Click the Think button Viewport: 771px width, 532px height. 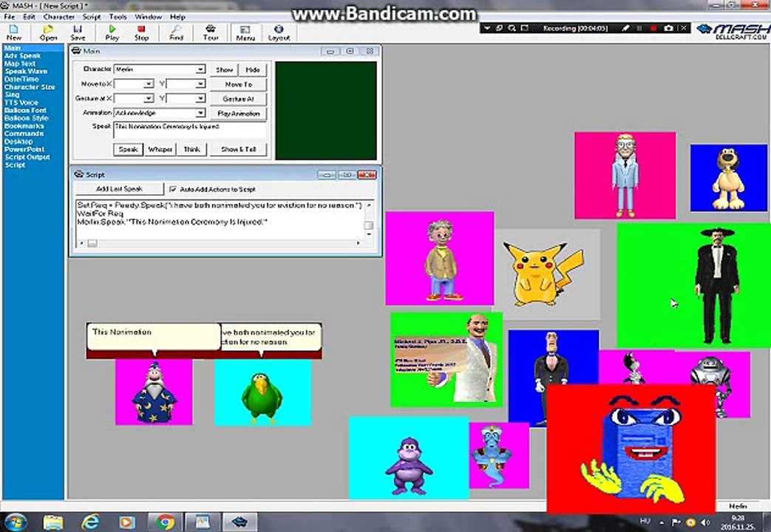tap(191, 149)
